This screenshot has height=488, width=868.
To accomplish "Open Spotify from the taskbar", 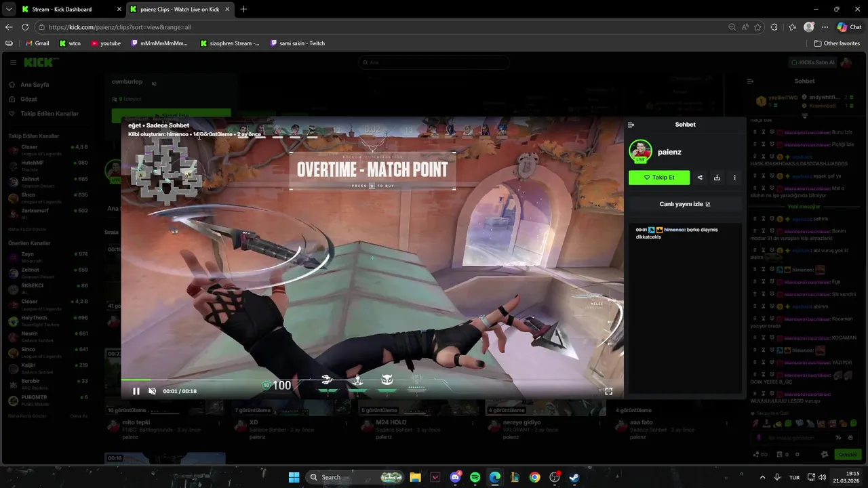I will tap(475, 477).
